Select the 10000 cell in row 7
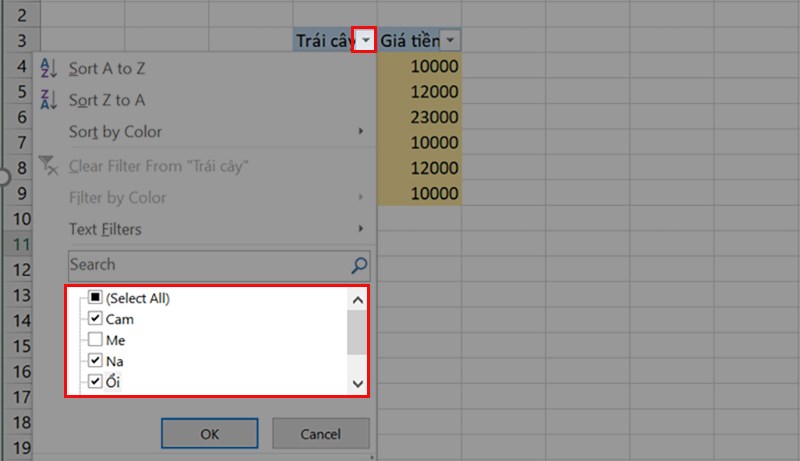This screenshot has height=461, width=800. pyautogui.click(x=419, y=142)
